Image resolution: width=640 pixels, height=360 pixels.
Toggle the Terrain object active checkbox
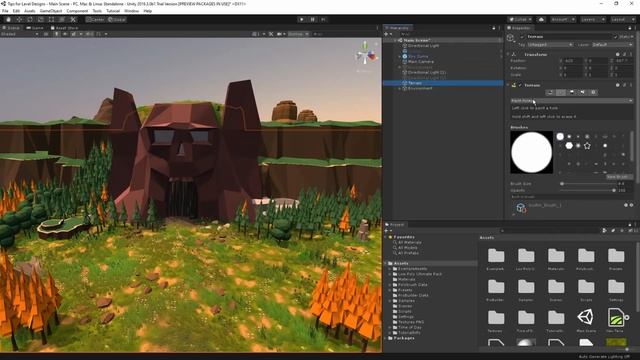[522, 37]
